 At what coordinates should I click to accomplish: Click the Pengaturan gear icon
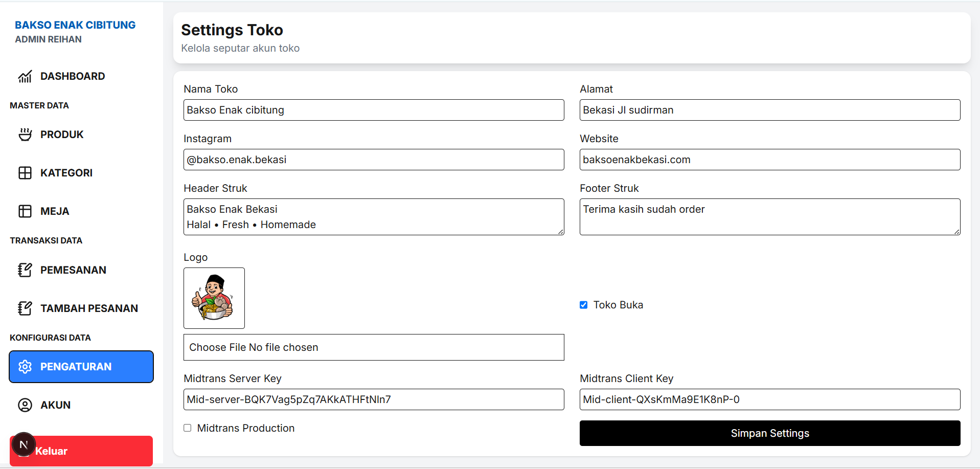25,367
